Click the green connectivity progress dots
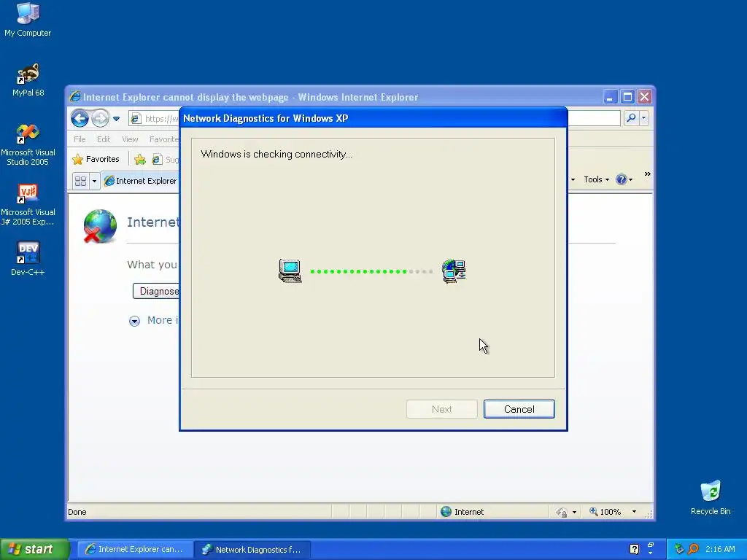747x560 pixels. tap(358, 271)
